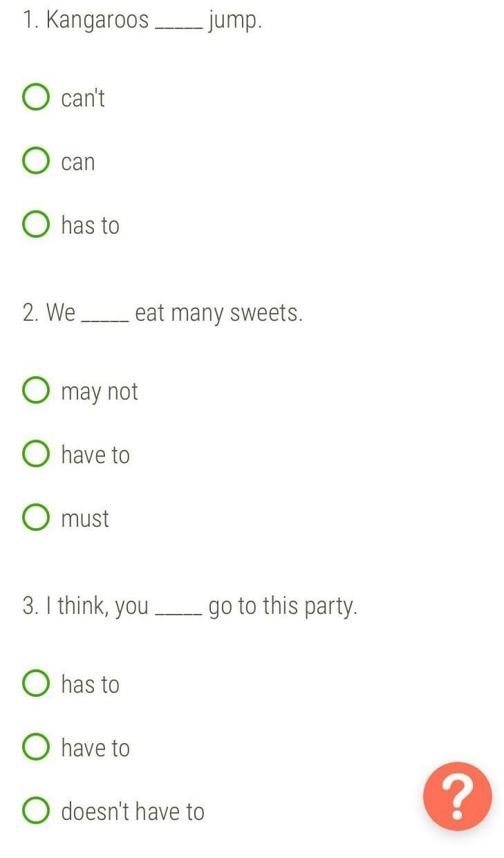Click "eat many sweets" text in question 2
504x858 pixels.
[219, 314]
